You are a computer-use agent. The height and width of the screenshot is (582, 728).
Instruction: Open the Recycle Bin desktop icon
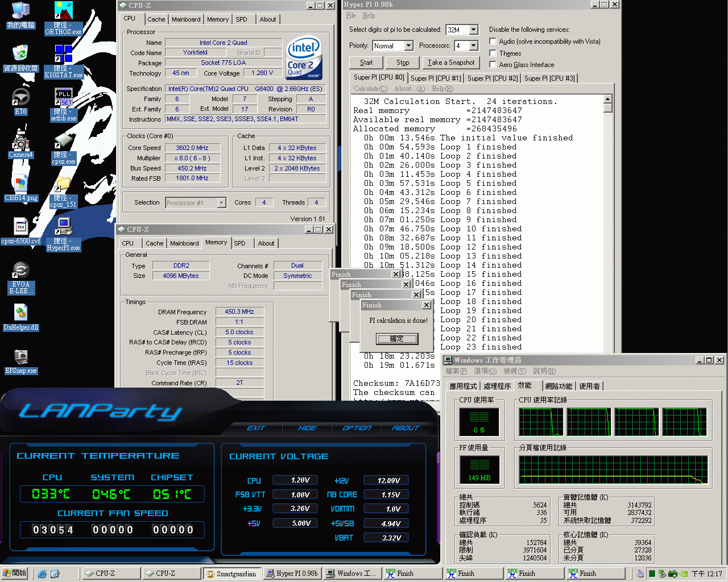(20, 59)
